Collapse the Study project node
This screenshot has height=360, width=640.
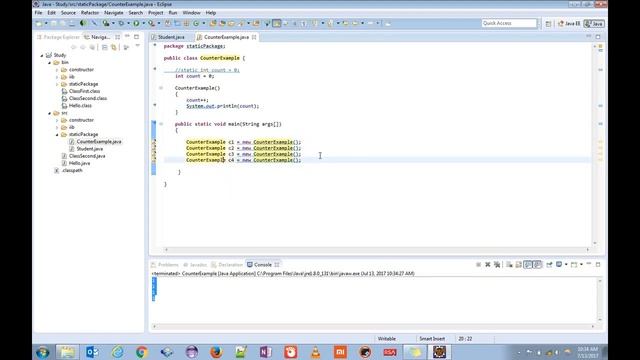coord(42,55)
